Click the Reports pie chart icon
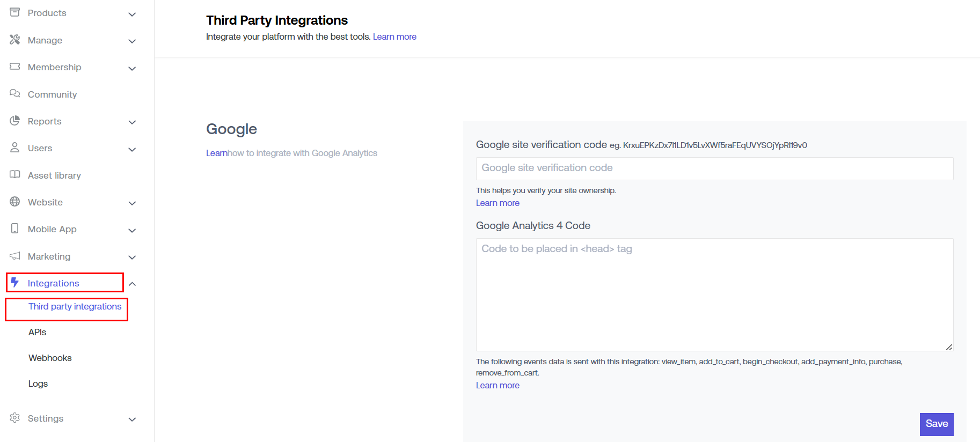 (15, 121)
